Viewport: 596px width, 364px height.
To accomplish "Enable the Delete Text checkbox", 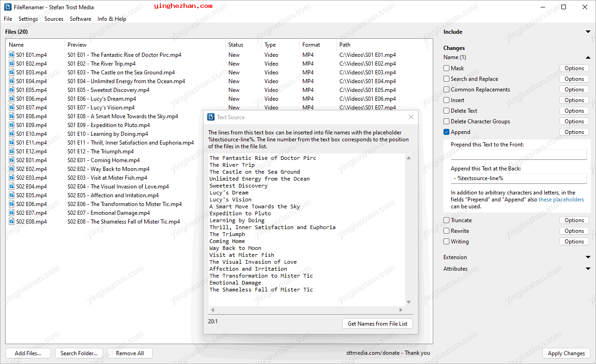I will [x=447, y=111].
